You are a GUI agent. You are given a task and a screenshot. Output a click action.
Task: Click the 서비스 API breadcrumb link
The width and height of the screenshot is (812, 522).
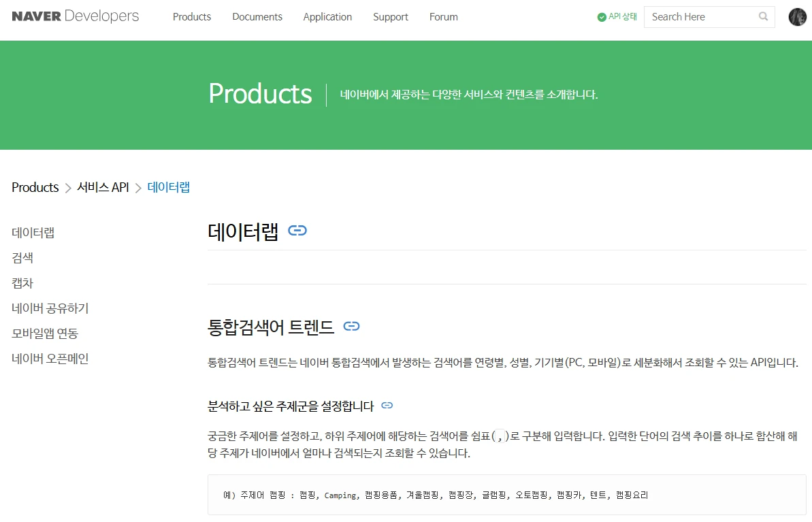coord(103,187)
